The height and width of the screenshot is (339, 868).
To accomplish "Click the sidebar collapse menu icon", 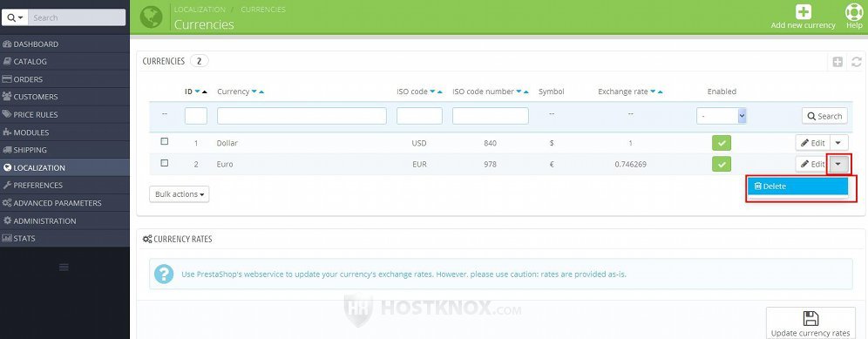I will click(x=64, y=267).
